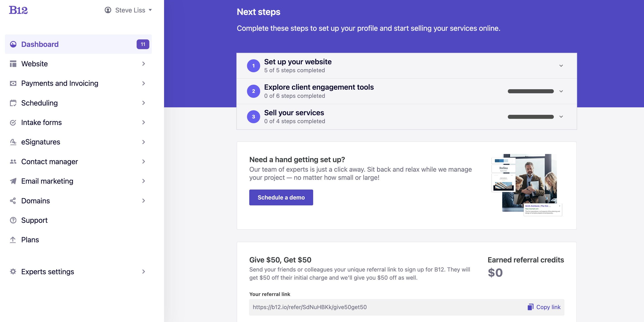644x322 pixels.
Task: Click the Support question mark icon
Action: pyautogui.click(x=13, y=220)
